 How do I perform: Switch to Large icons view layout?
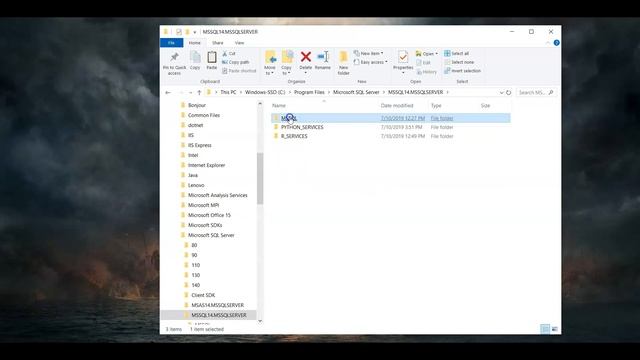tap(555, 329)
